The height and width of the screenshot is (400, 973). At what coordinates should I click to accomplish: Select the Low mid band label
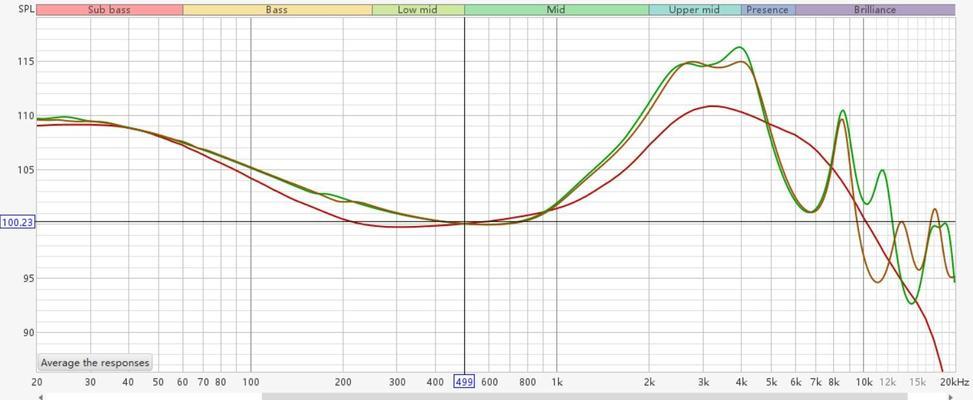point(418,10)
